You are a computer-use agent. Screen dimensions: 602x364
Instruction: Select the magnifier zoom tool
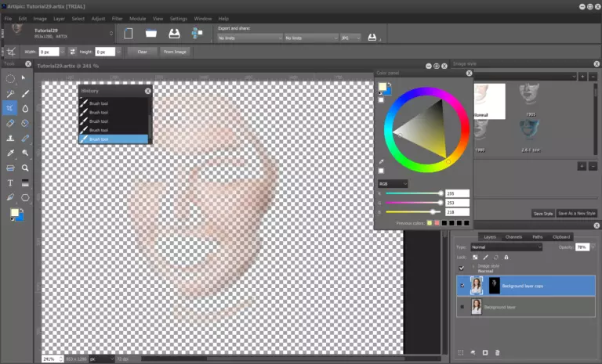coord(25,168)
